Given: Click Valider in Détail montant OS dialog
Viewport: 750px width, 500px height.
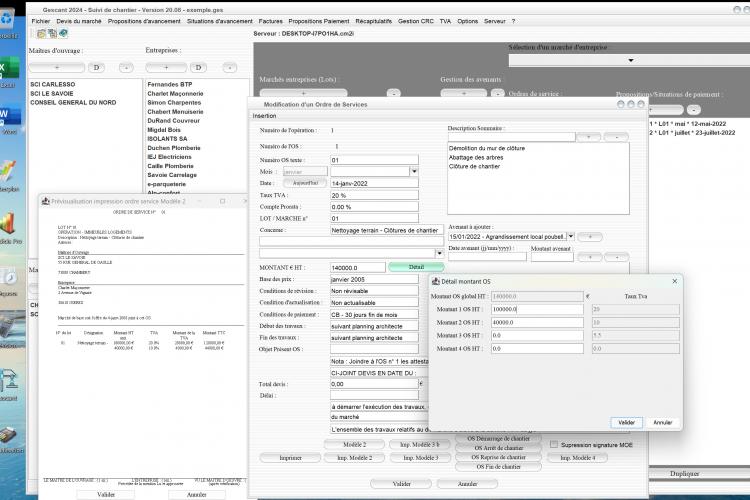Looking at the screenshot, I should pyautogui.click(x=626, y=422).
